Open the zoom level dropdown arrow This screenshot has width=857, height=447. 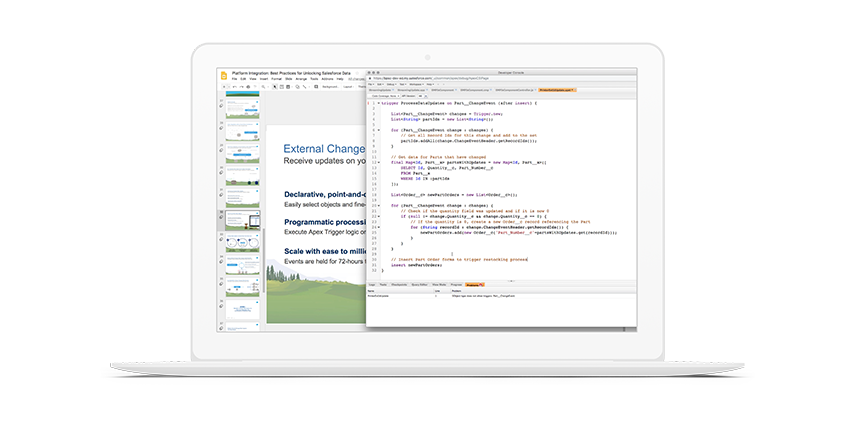pyautogui.click(x=268, y=87)
